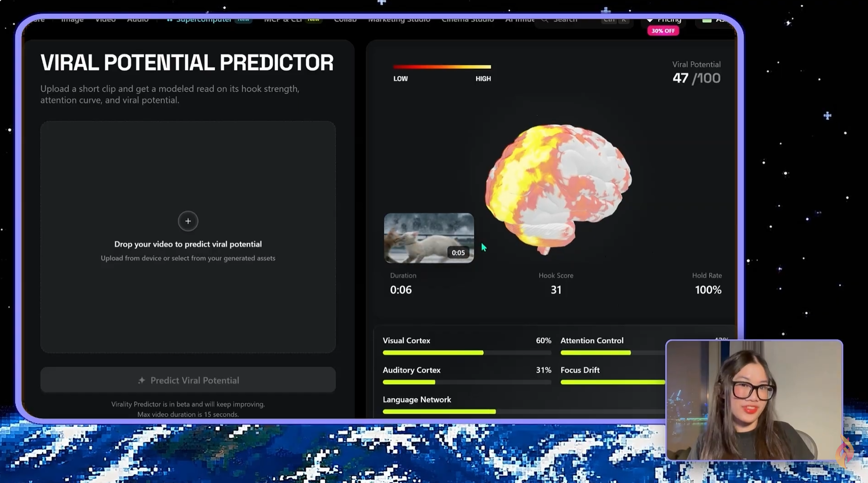868x483 pixels.
Task: Click the Attention Control progress bar
Action: [x=613, y=353]
